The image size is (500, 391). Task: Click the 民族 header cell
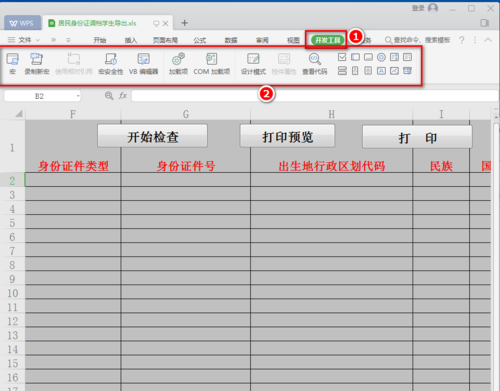click(x=441, y=166)
